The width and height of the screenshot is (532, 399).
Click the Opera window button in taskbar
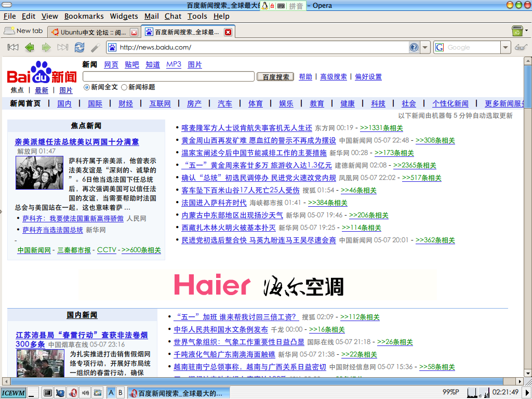pos(179,393)
